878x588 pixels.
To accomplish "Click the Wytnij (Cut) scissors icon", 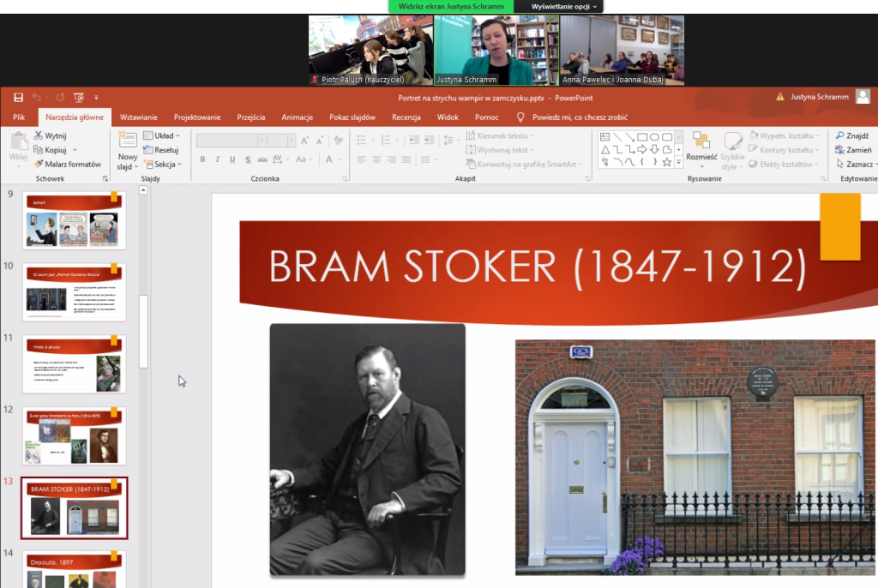I will pyautogui.click(x=39, y=135).
